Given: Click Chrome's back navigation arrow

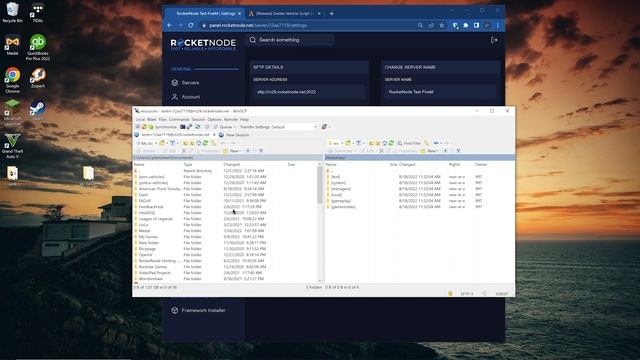Looking at the screenshot, I should coord(169,25).
